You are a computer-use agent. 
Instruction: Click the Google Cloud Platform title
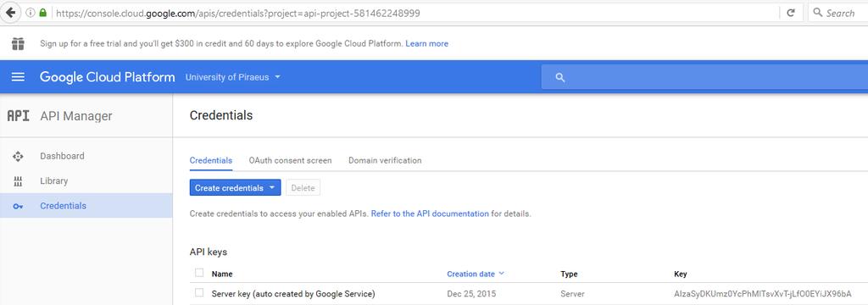click(108, 77)
